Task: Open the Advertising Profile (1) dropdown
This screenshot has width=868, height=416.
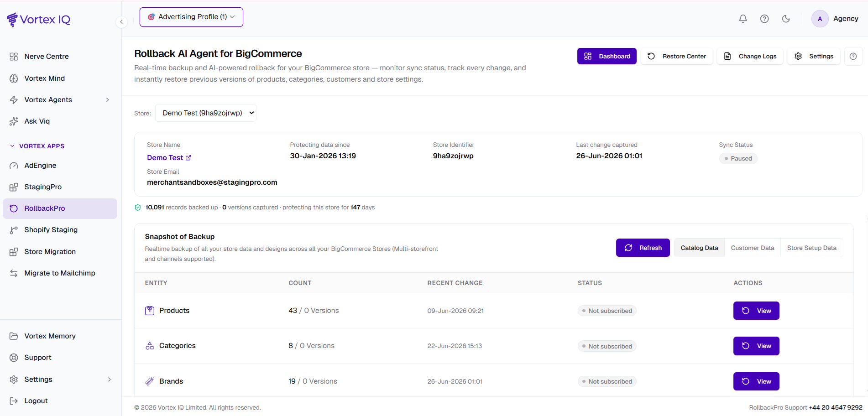Action: [x=191, y=17]
